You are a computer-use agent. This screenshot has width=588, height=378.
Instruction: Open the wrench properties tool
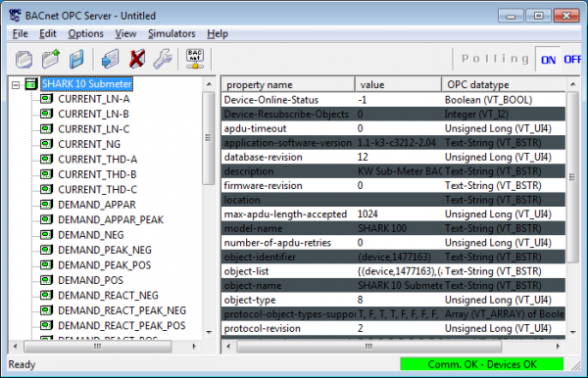click(163, 59)
